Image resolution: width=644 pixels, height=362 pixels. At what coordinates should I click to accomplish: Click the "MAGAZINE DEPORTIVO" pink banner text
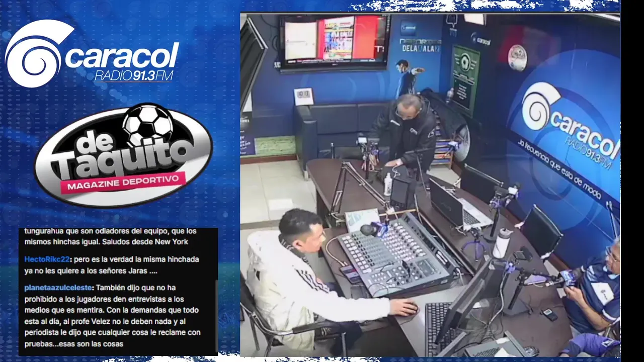tap(123, 184)
